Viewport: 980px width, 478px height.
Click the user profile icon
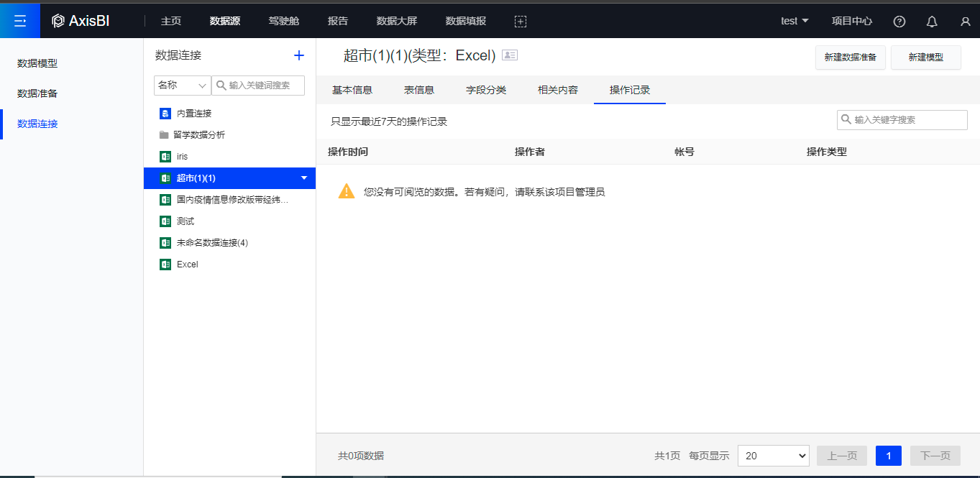tap(965, 22)
